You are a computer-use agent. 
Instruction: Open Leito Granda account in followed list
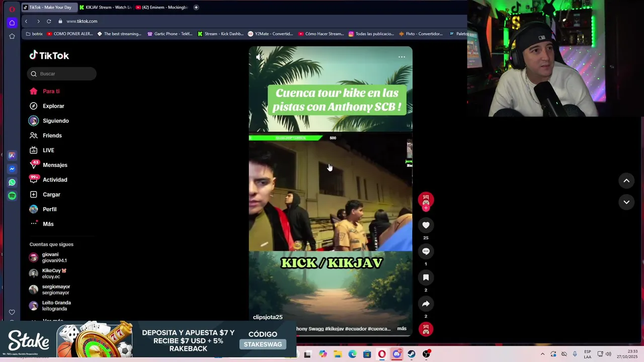[x=50, y=306]
